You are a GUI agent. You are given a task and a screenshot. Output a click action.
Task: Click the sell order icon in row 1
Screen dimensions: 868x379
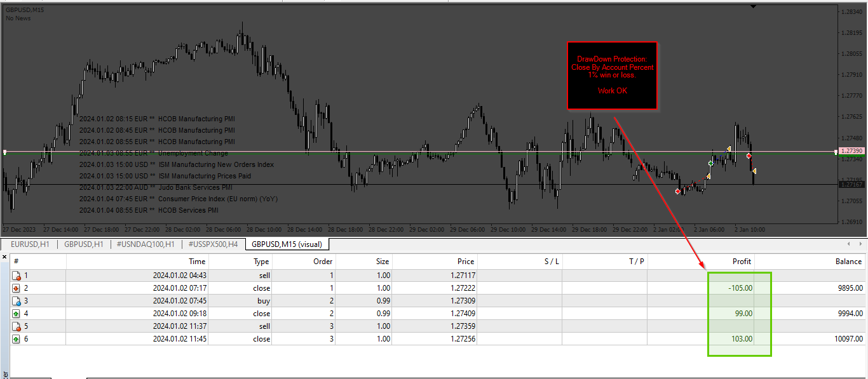pos(17,276)
